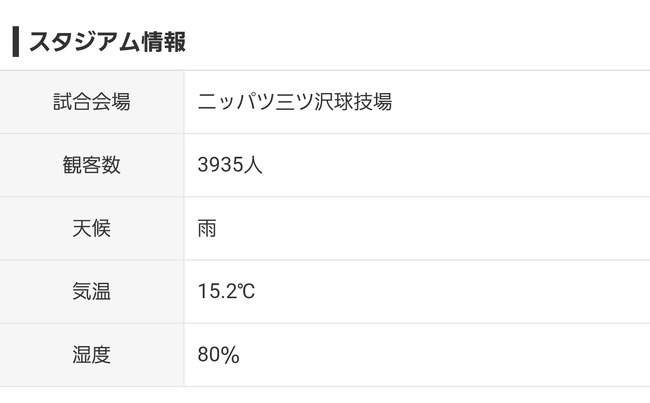
Task: Select the 湿度 humidity label cell
Action: (x=92, y=355)
